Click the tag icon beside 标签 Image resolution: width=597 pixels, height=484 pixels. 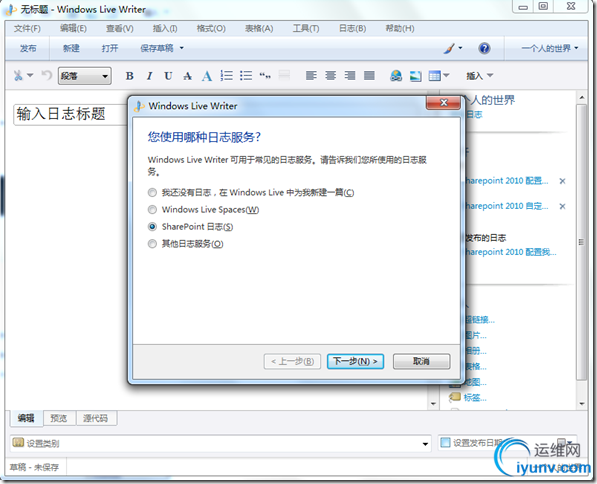click(455, 397)
